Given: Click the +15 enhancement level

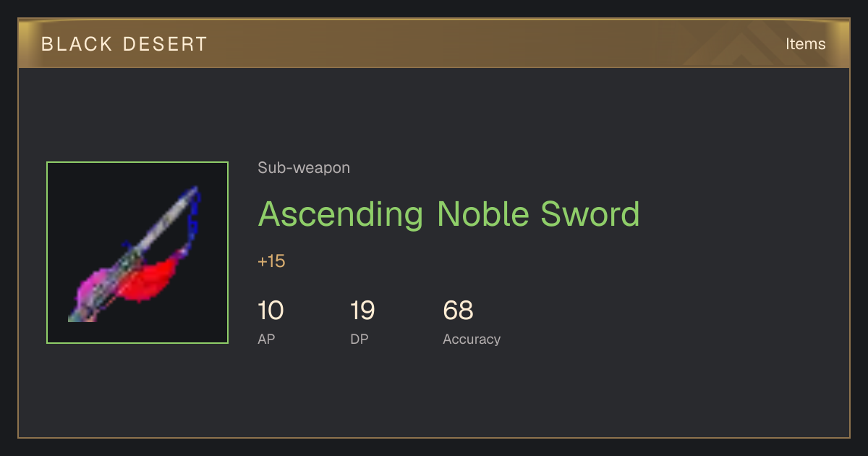Looking at the screenshot, I should click(271, 261).
